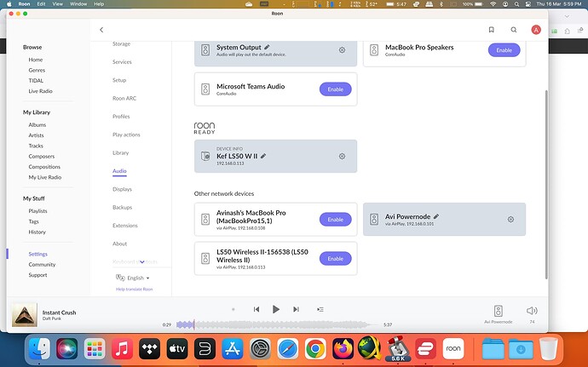The width and height of the screenshot is (588, 367).
Task: Open Apple Music in the Dock
Action: tap(122, 348)
